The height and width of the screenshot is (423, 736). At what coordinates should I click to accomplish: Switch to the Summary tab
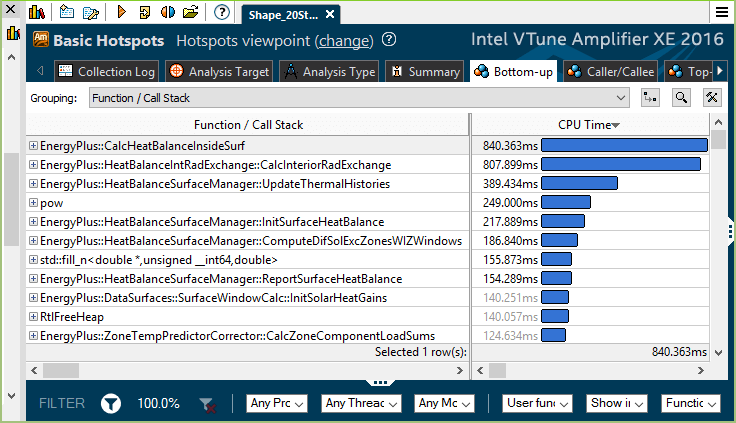pyautogui.click(x=424, y=71)
